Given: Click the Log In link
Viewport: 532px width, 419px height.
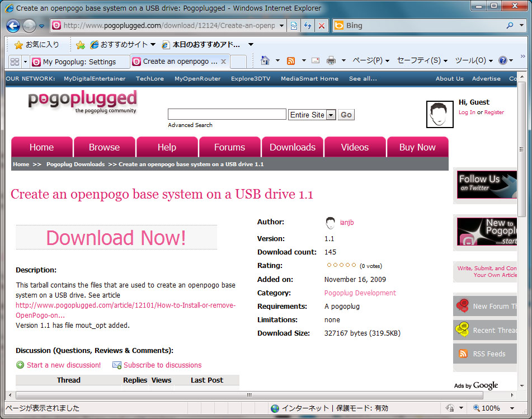Looking at the screenshot, I should (467, 112).
